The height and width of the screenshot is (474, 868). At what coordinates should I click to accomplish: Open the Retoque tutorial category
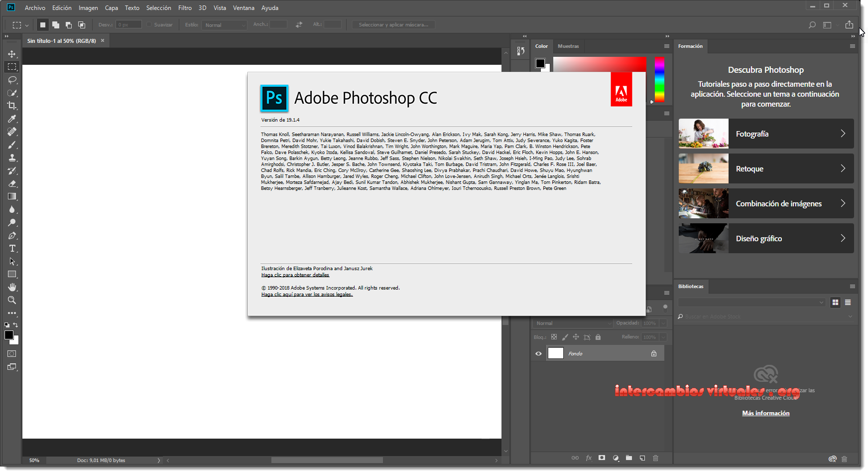pos(766,168)
